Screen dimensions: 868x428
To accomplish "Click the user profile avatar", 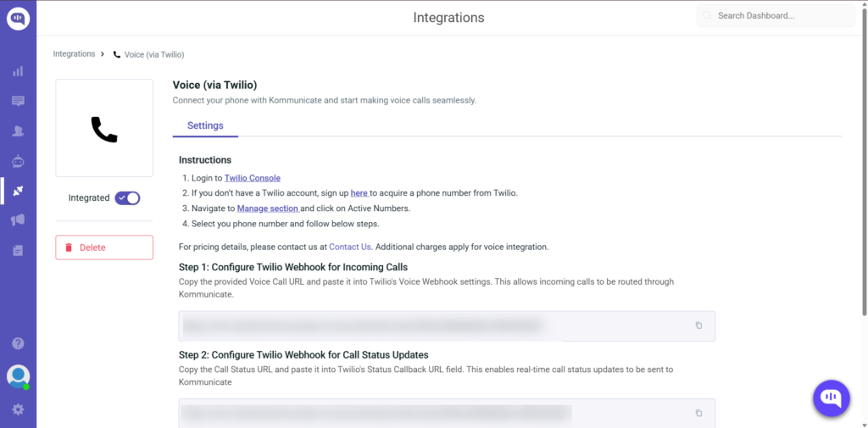I will [19, 376].
